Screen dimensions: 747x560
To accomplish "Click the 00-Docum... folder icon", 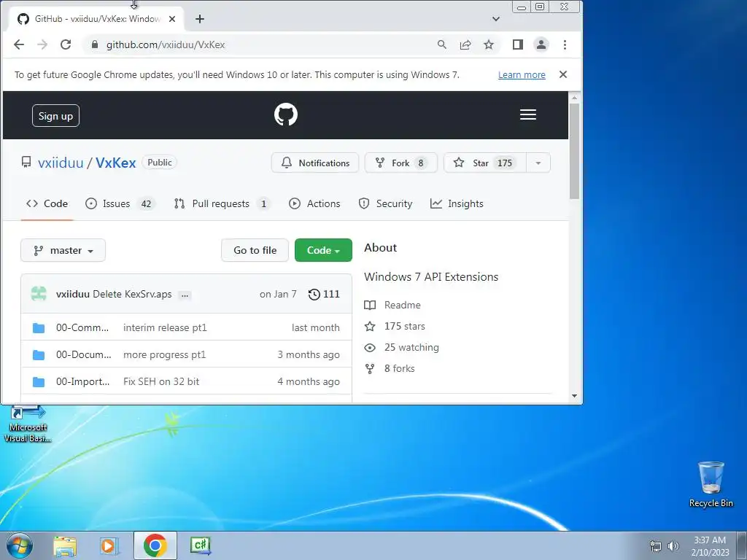I will (39, 355).
